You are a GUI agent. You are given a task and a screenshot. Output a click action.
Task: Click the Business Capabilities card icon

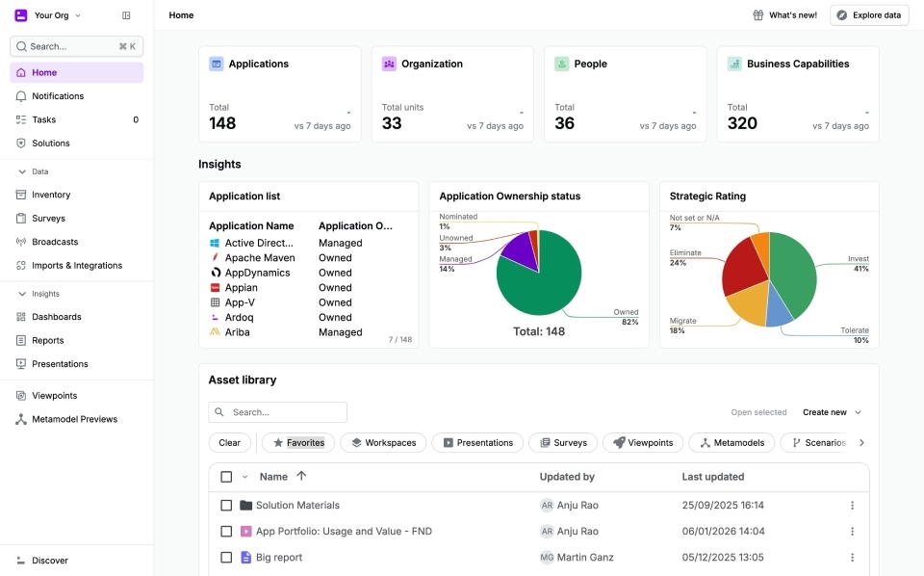coord(734,64)
